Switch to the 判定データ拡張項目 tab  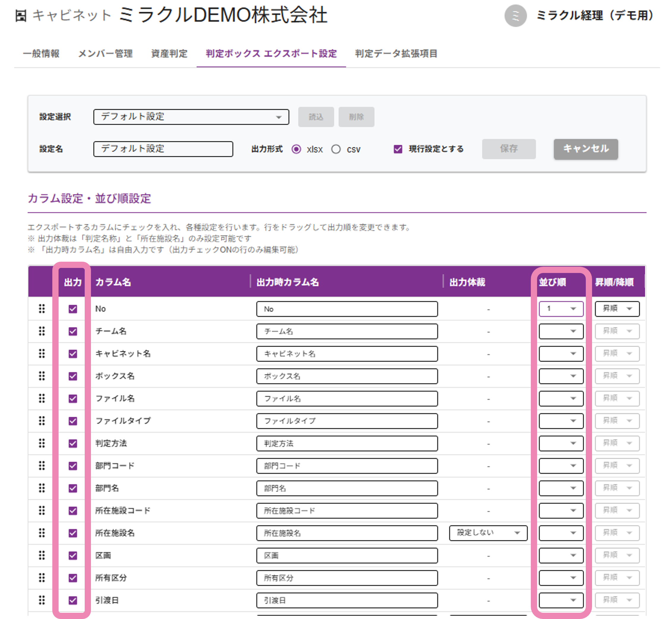[x=396, y=53]
